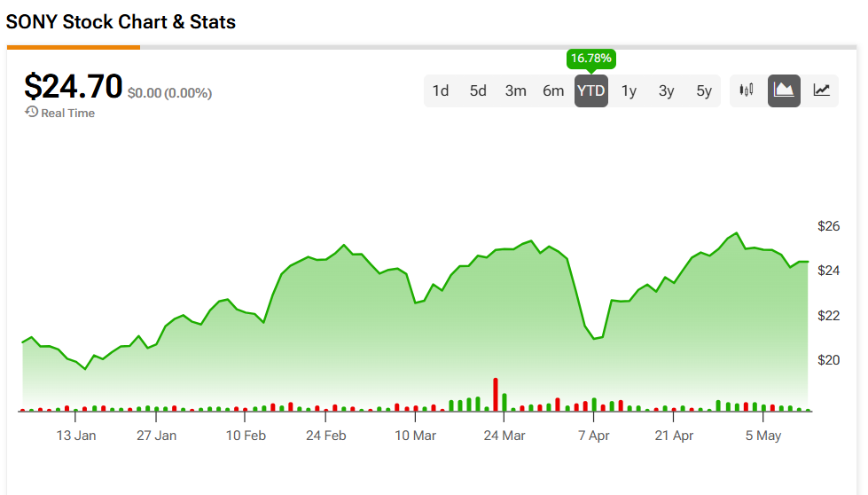
Task: Select the 1d time range
Action: [x=441, y=90]
